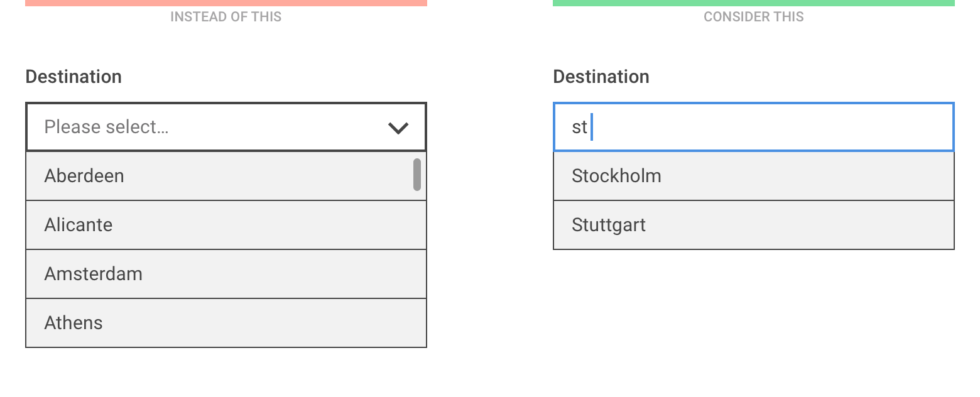Screen dimensions: 980x397
Task: Select Aberdeen from the destination list
Action: pyautogui.click(x=84, y=176)
